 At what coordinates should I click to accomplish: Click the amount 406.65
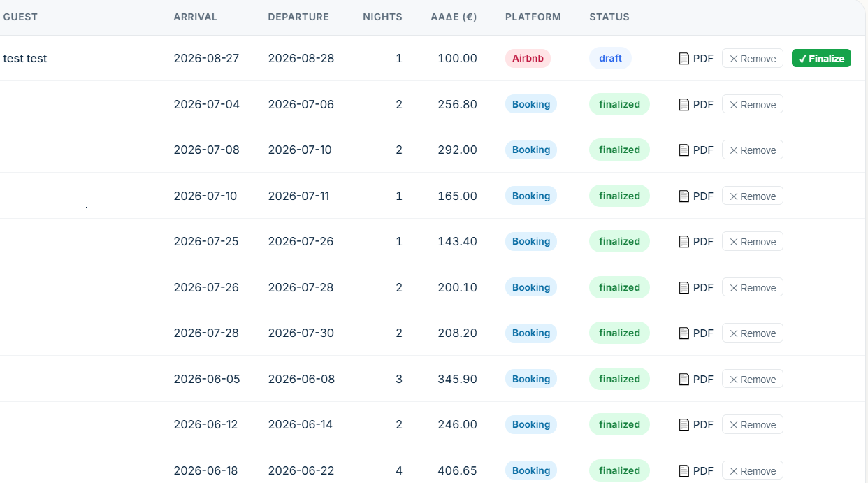coord(458,470)
